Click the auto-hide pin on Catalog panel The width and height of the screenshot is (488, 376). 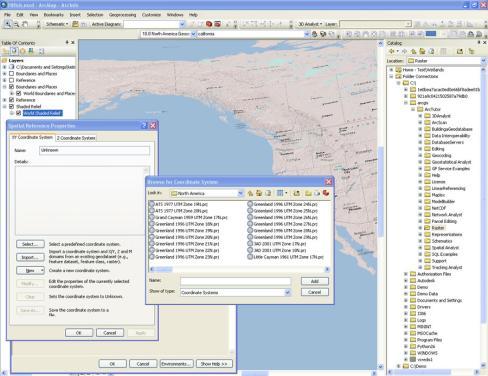click(x=479, y=43)
